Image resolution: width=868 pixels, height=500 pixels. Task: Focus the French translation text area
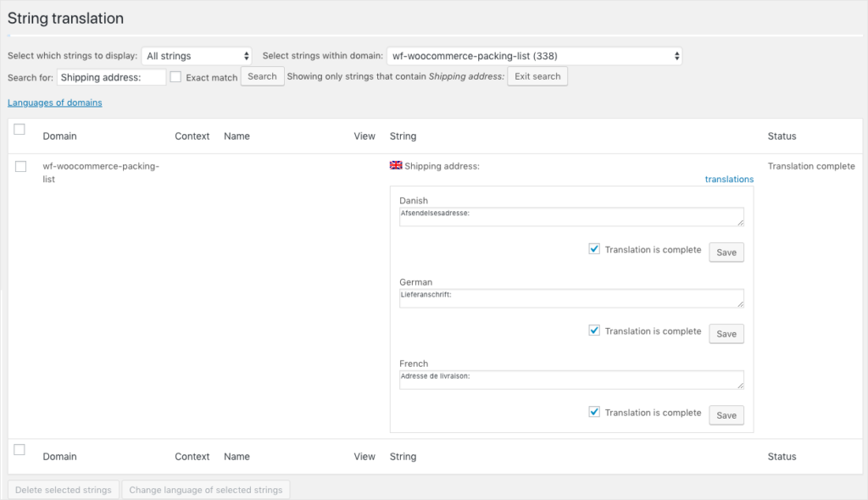click(571, 380)
